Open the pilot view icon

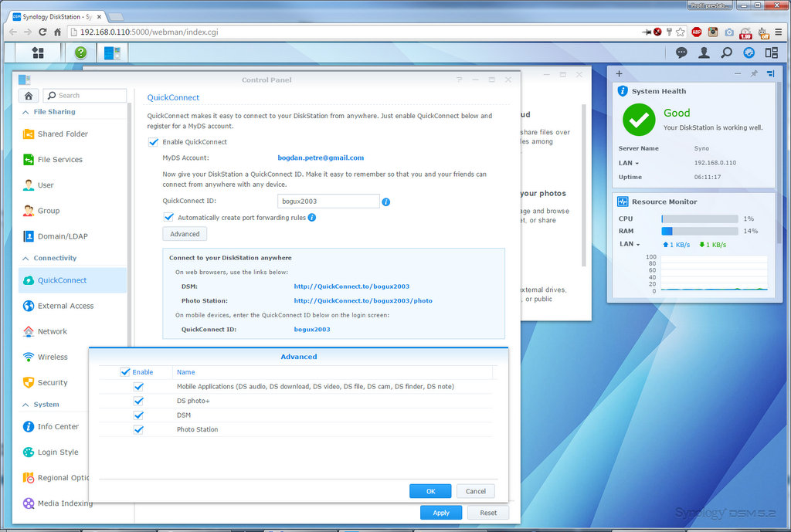pos(749,53)
